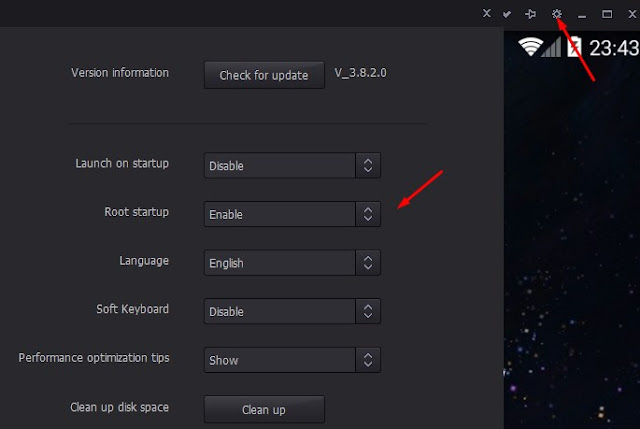Click the pin window icon in title bar
The image size is (640, 429).
click(530, 14)
